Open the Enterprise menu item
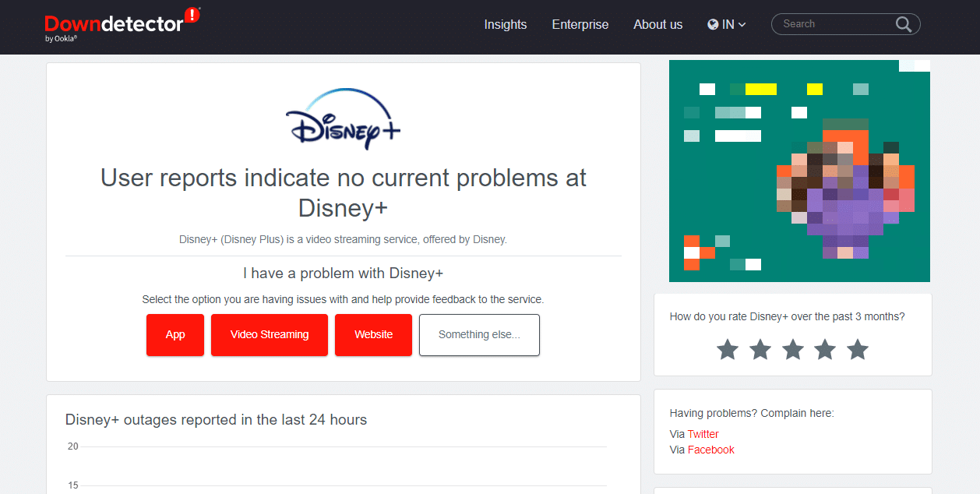980x494 pixels. (580, 24)
